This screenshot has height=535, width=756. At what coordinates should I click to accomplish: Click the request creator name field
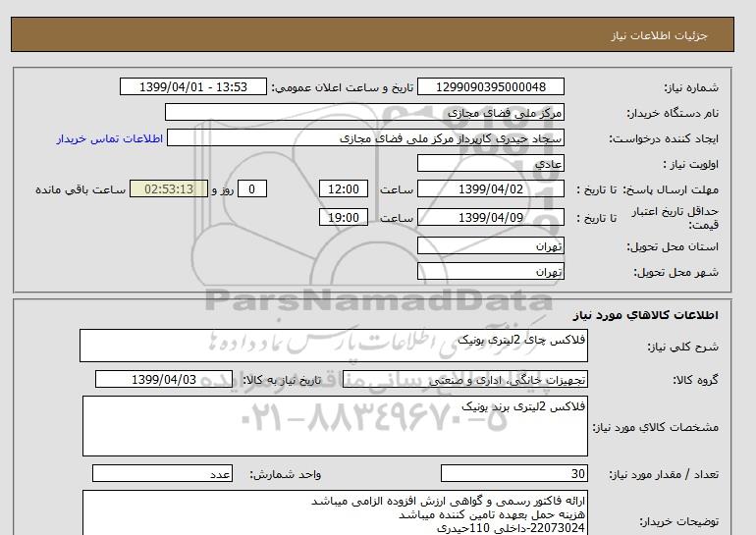[365, 138]
